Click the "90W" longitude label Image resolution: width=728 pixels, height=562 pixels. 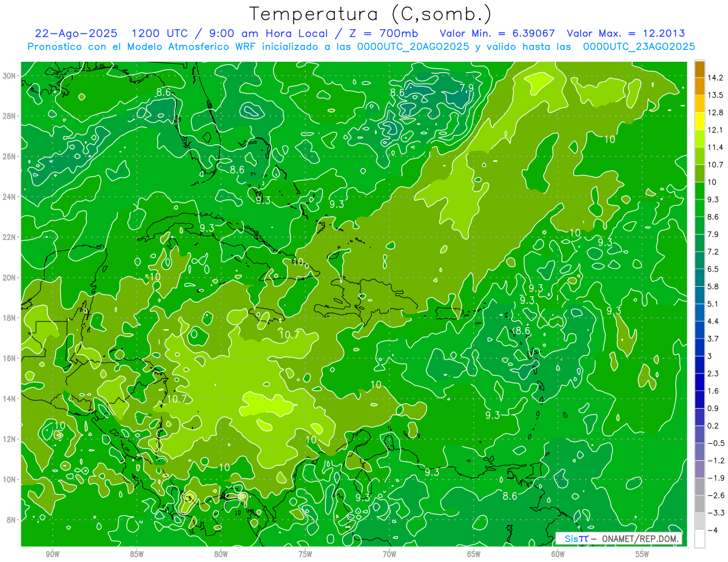pyautogui.click(x=52, y=554)
